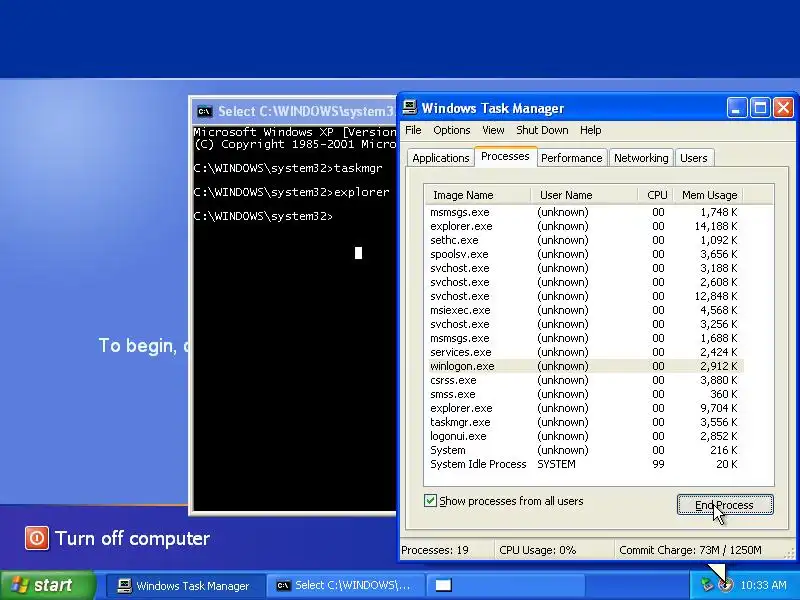The width and height of the screenshot is (800, 600).
Task: Click the Task Manager title bar icon
Action: click(x=410, y=108)
